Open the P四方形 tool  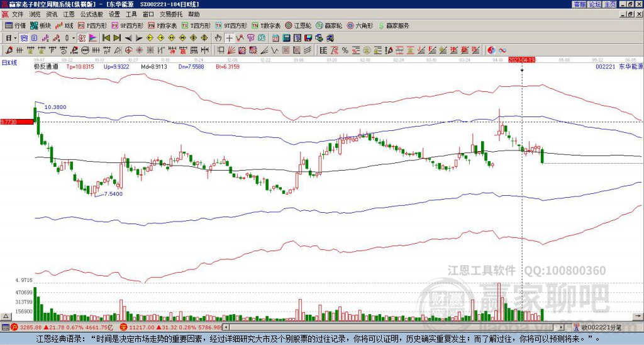92,25
